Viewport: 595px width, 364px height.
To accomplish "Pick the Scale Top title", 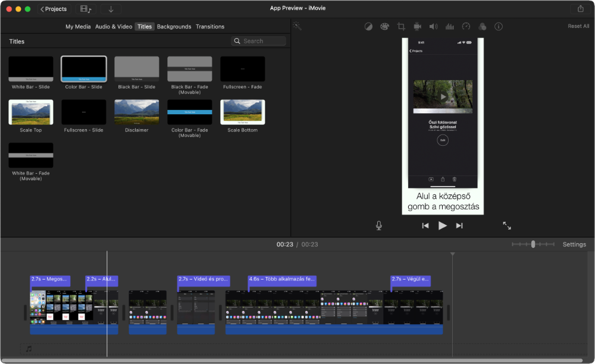I will 31,112.
